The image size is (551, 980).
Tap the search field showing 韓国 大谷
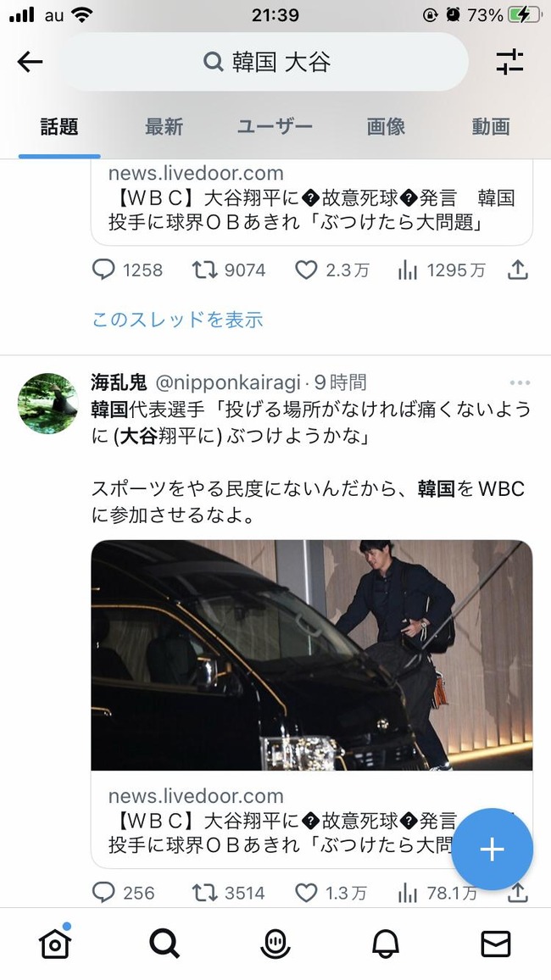click(x=267, y=62)
